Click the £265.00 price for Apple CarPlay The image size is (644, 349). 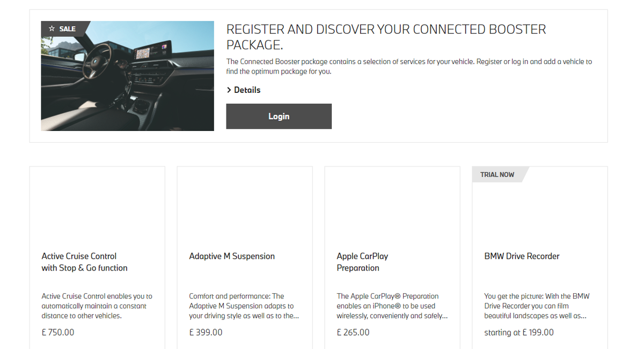(x=353, y=332)
